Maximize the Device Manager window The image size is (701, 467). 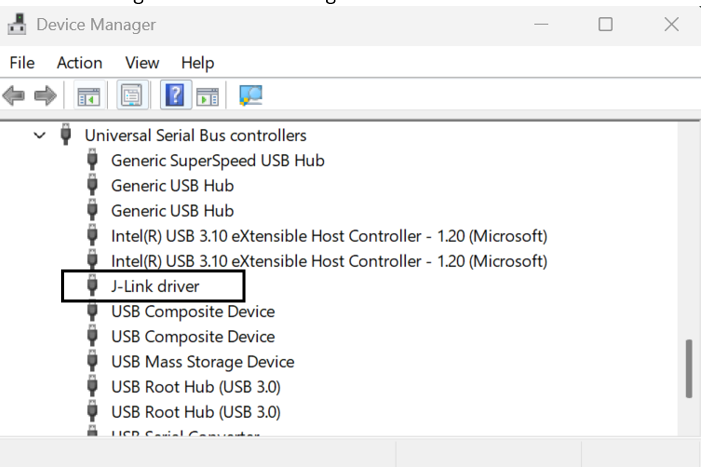pos(606,24)
